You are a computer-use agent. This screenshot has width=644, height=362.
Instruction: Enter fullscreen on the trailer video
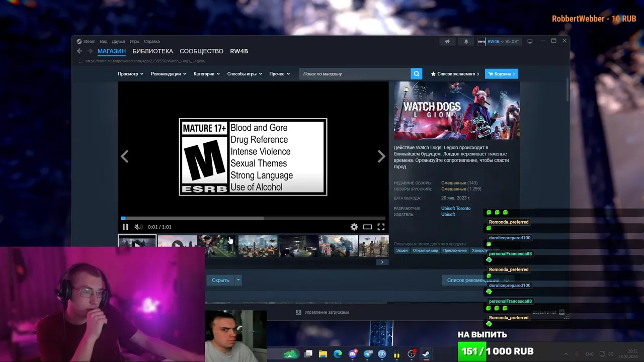point(381,227)
